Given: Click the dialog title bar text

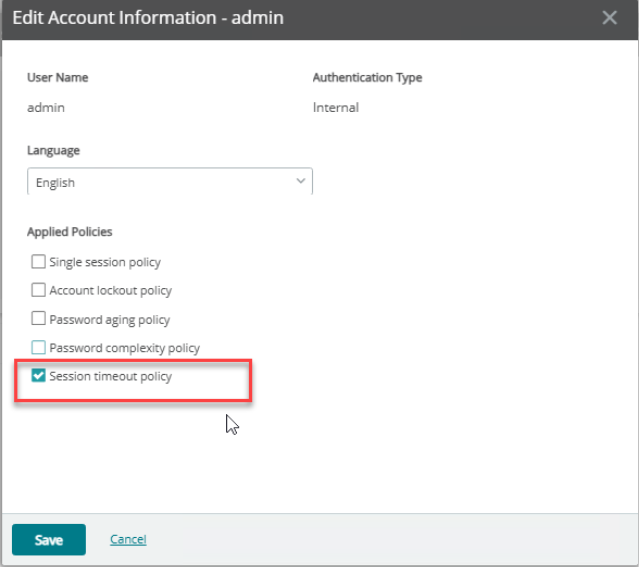Looking at the screenshot, I should pos(148,18).
